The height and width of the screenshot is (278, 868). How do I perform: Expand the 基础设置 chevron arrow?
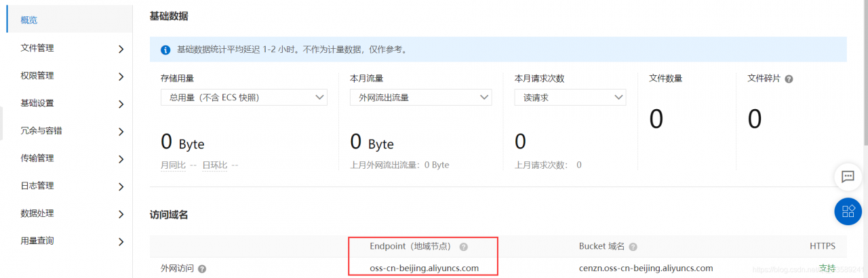pyautogui.click(x=121, y=104)
